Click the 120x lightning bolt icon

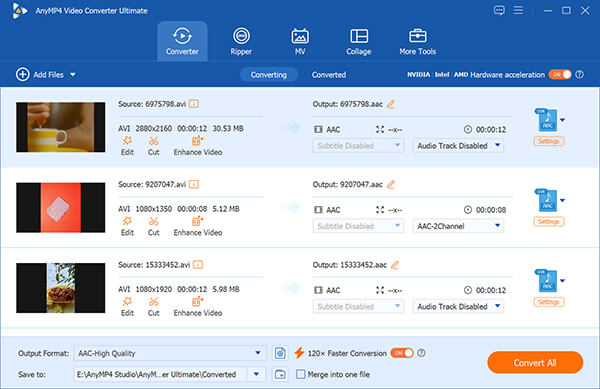[299, 353]
